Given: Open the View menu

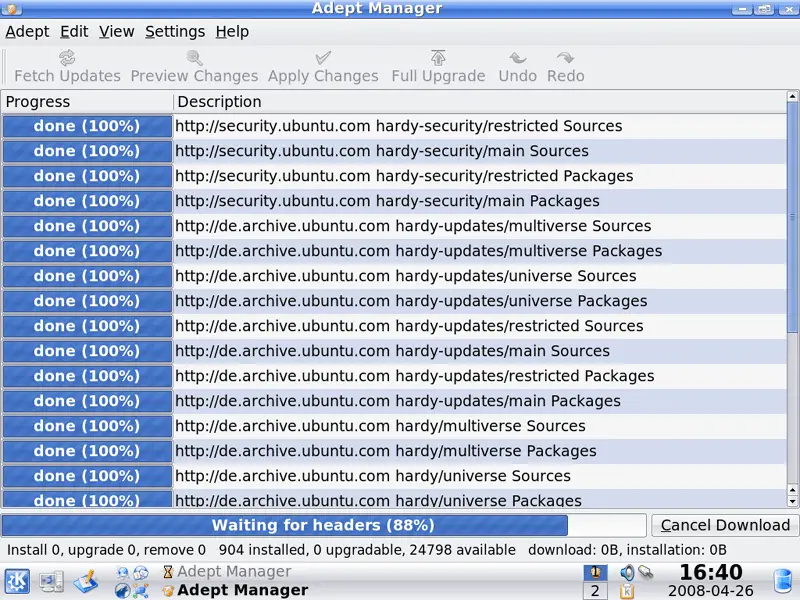Looking at the screenshot, I should point(116,32).
